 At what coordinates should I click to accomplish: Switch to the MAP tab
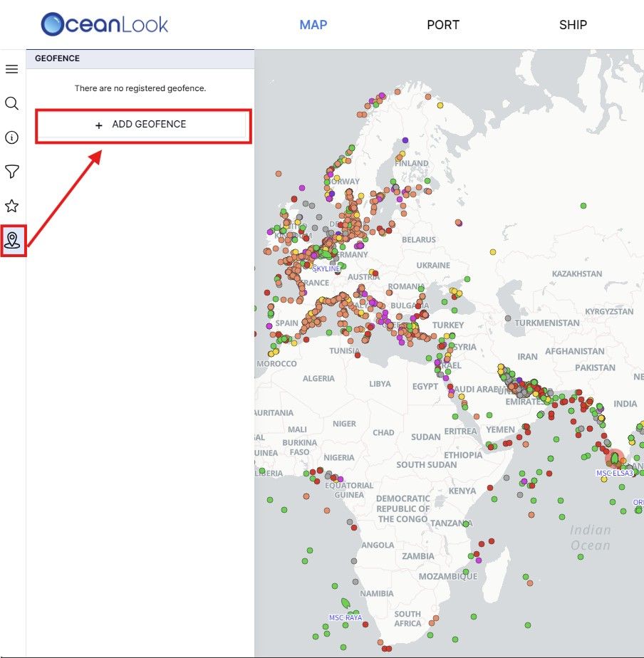click(313, 25)
